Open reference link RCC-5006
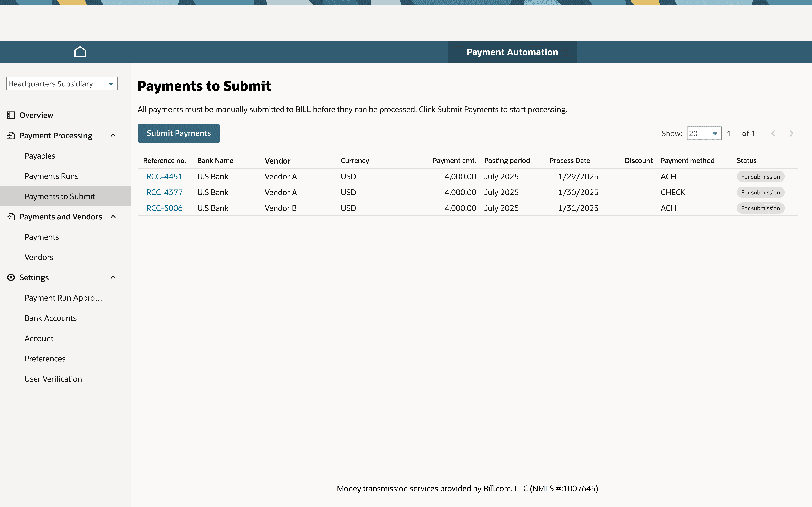Viewport: 812px width, 507px height. click(x=164, y=208)
